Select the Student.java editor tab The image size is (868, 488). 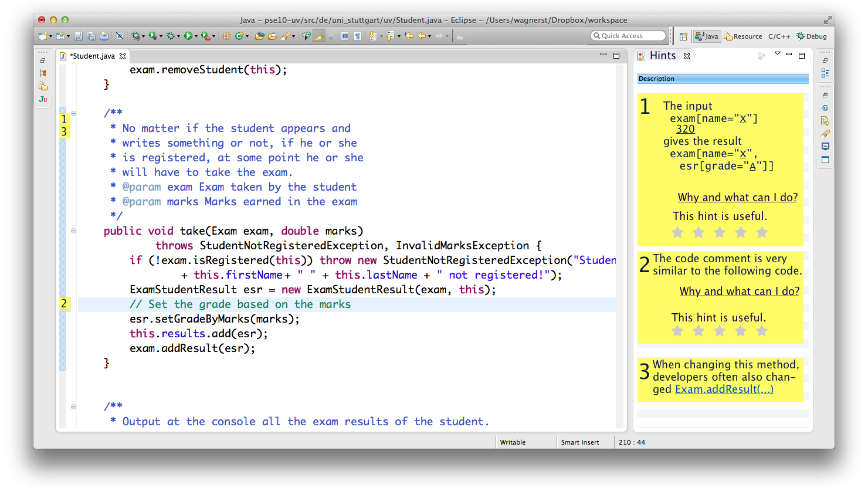(93, 56)
